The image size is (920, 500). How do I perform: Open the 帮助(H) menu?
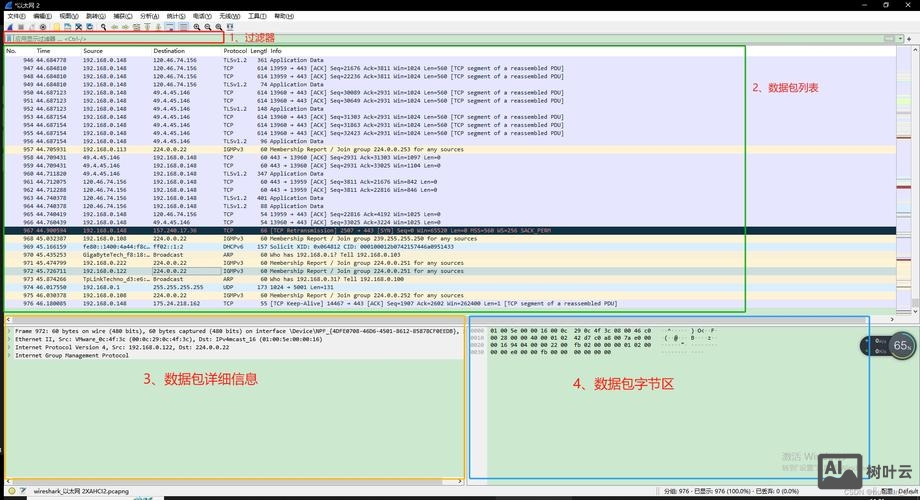[x=284, y=16]
